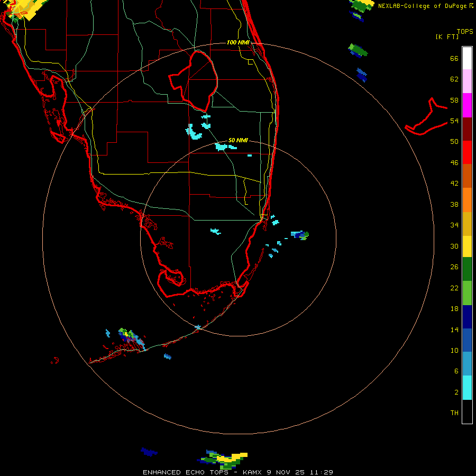Click the legend value 26

point(454,267)
